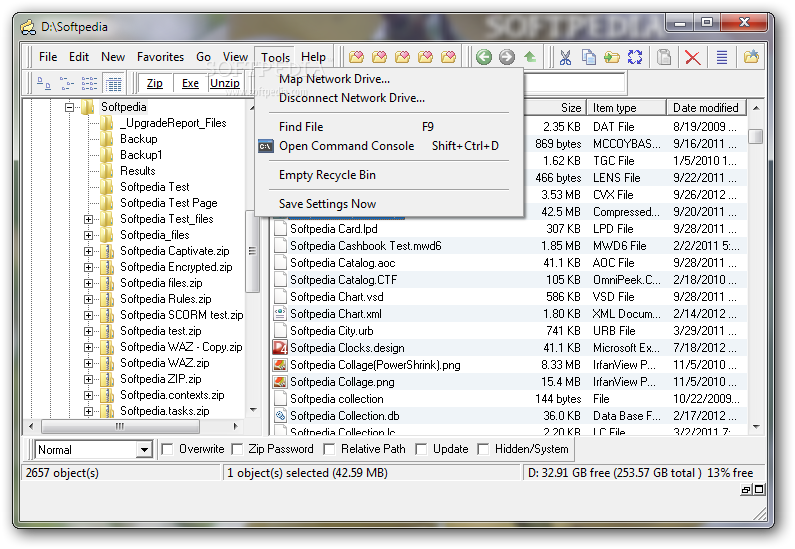Click Open Command Console menu entry
Screen dimensions: 795x549
point(389,146)
